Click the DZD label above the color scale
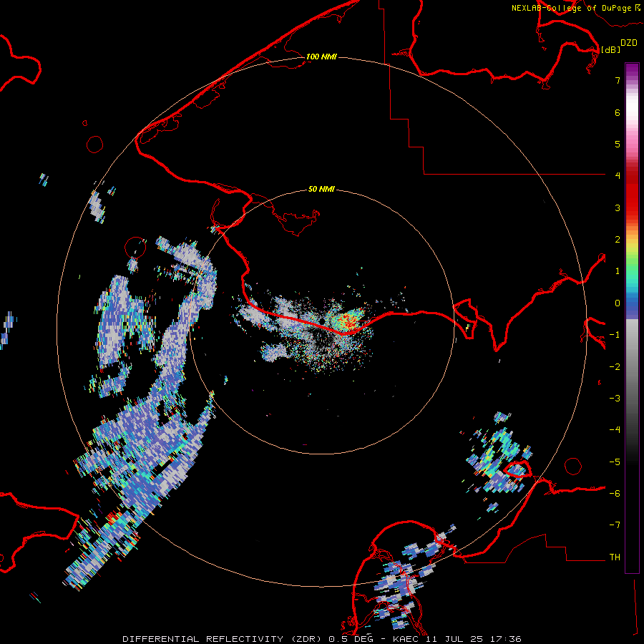This screenshot has width=644, height=644. click(629, 43)
